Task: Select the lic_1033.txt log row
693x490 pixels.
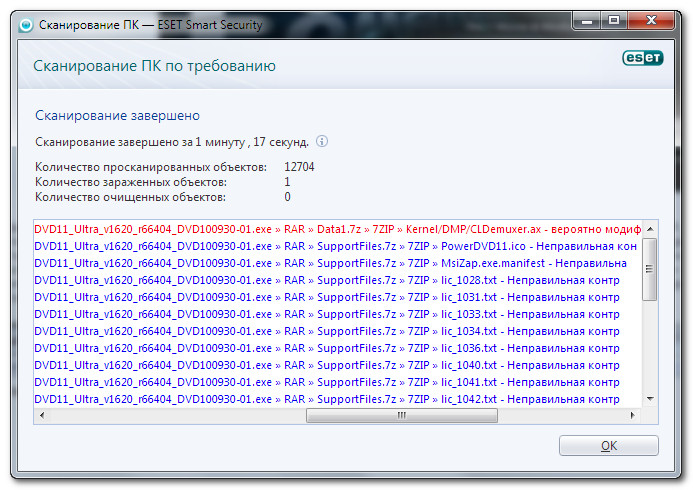Action: click(338, 314)
